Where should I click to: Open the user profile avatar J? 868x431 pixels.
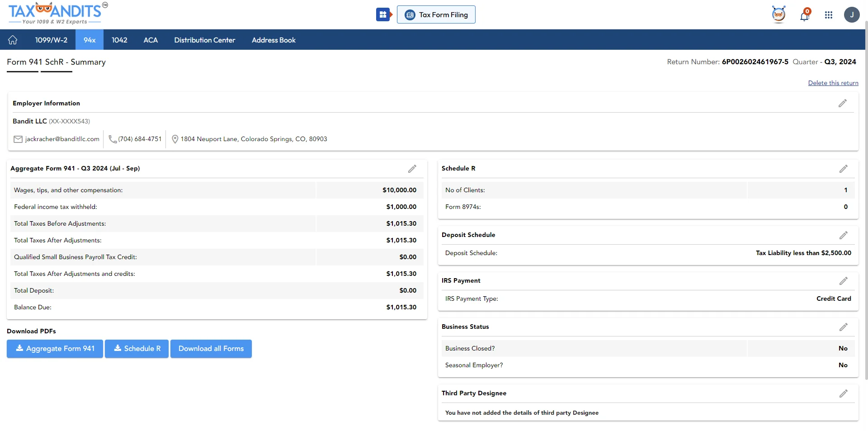pos(852,15)
